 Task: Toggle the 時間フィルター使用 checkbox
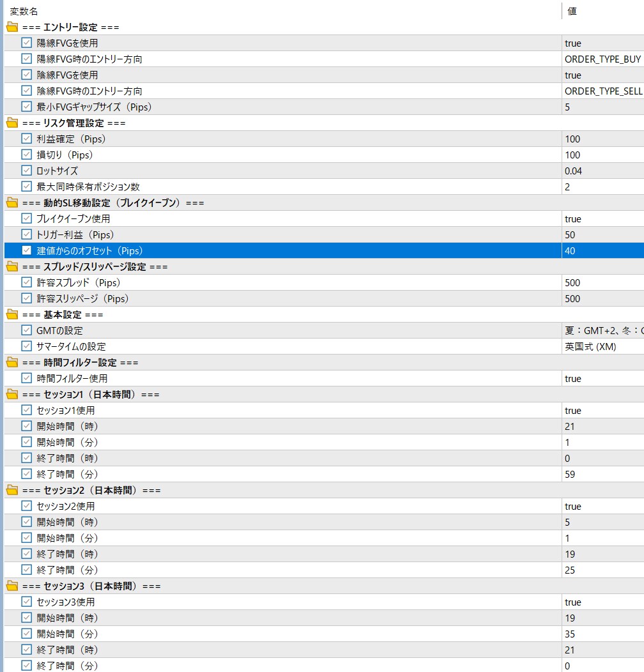27,378
